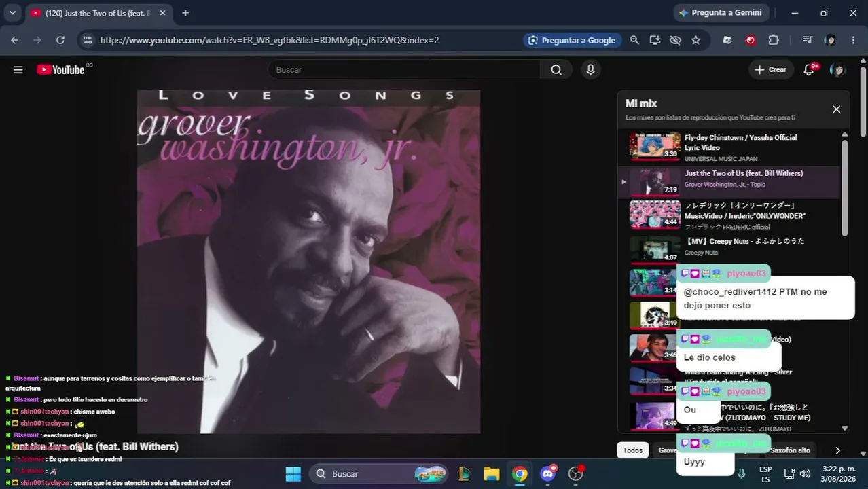Open Chrome zoom magnifier icon
Image resolution: width=868 pixels, height=489 pixels.
click(x=634, y=40)
